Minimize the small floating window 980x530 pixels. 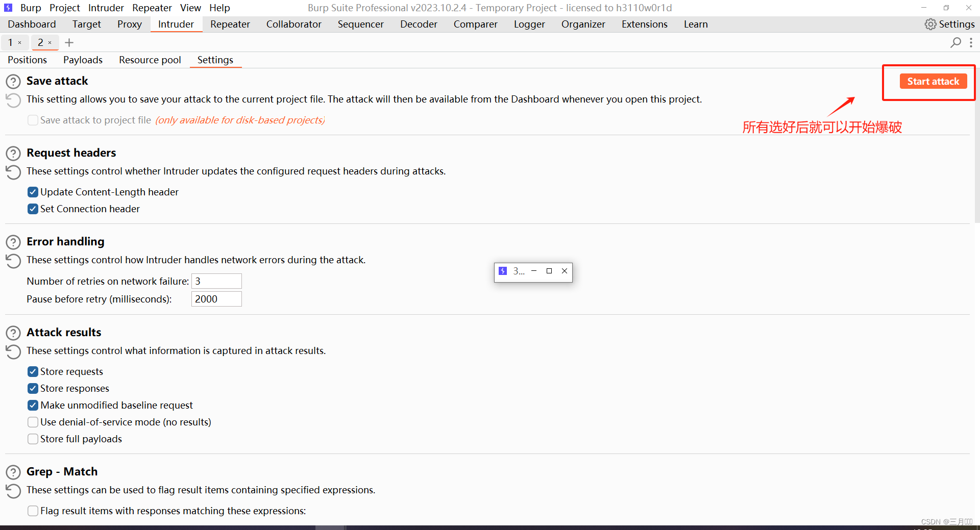pos(534,271)
